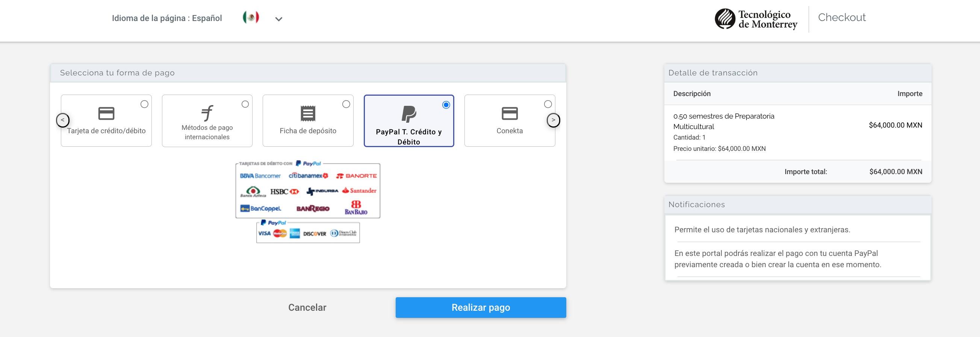This screenshot has width=980, height=337.
Task: Click the Santander logo
Action: tap(359, 191)
